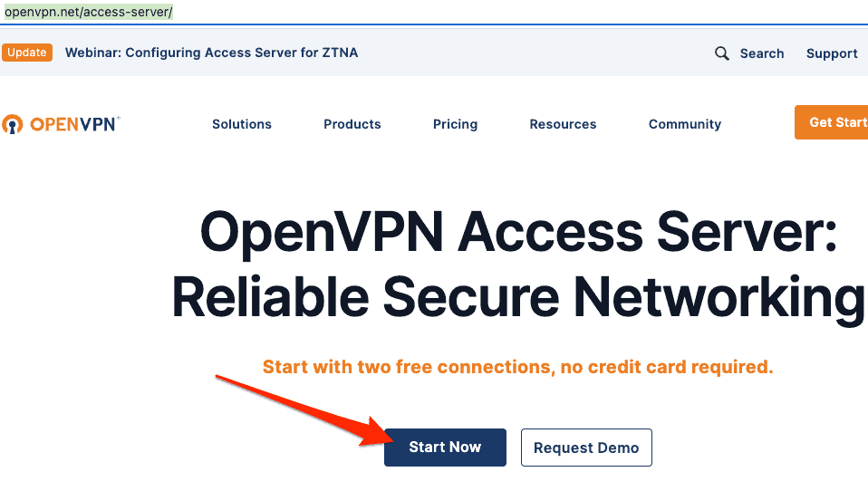Click the magnifying glass search icon
Screen dimensions: 868x491
click(722, 53)
